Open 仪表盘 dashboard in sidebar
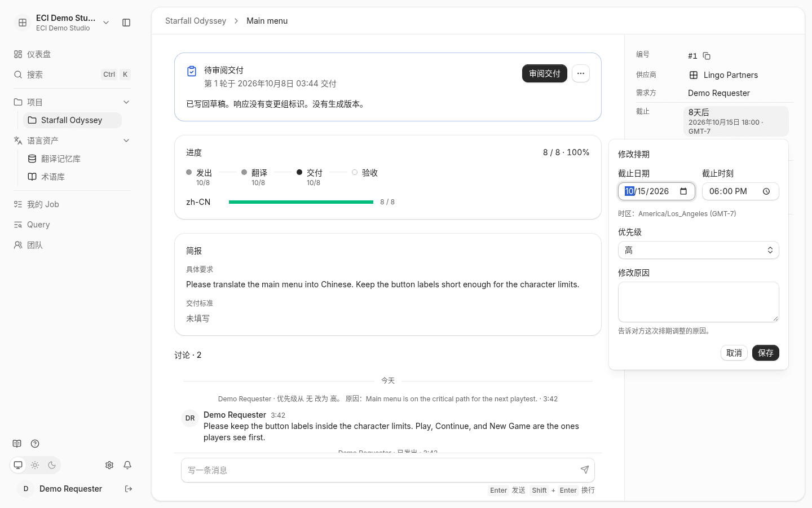 coord(72,54)
